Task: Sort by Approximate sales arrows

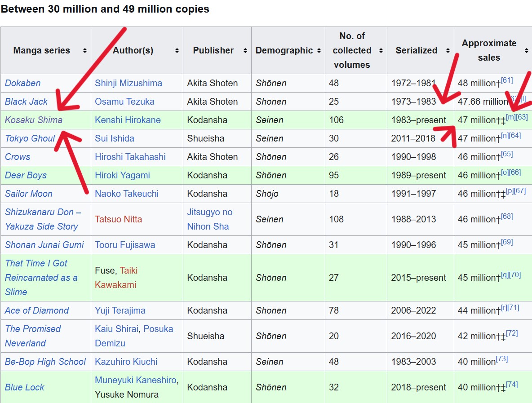Action: click(526, 51)
